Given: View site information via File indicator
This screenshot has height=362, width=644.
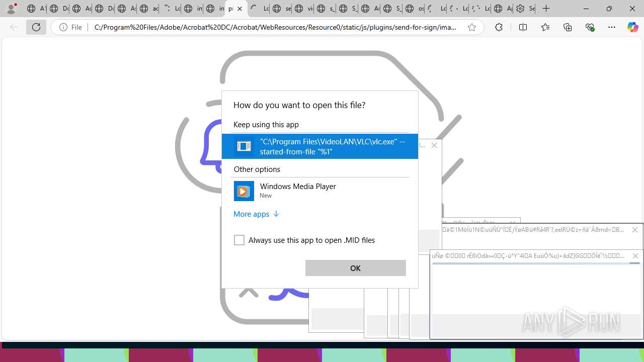Looking at the screenshot, I should (70, 27).
